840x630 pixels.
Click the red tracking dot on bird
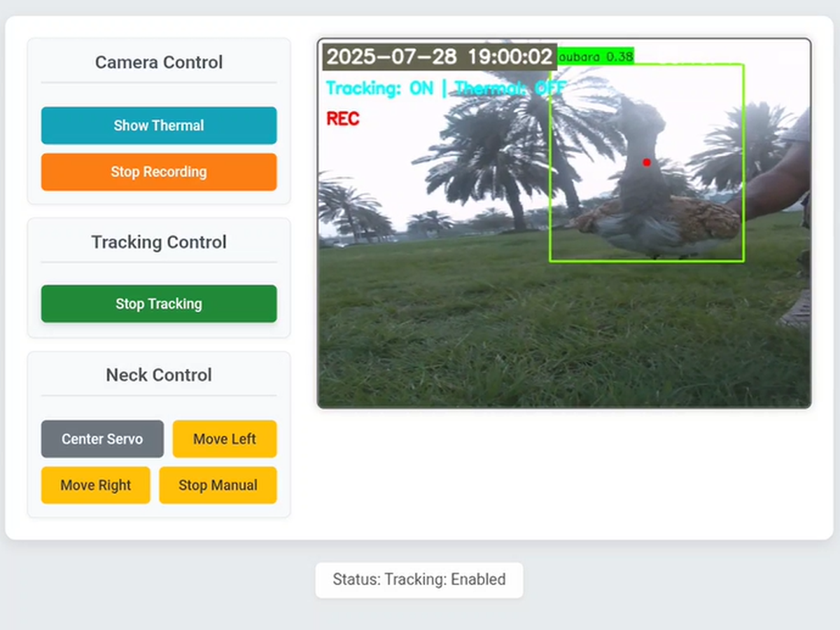pyautogui.click(x=647, y=162)
